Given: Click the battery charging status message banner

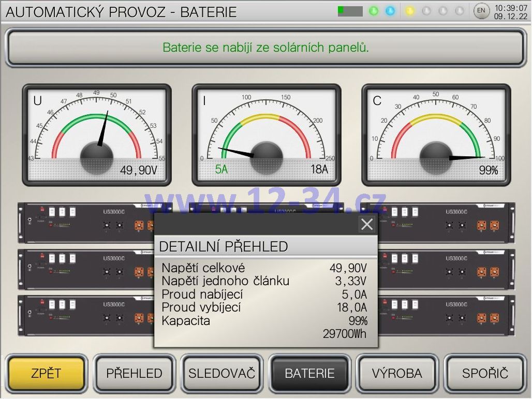Looking at the screenshot, I should [265, 48].
